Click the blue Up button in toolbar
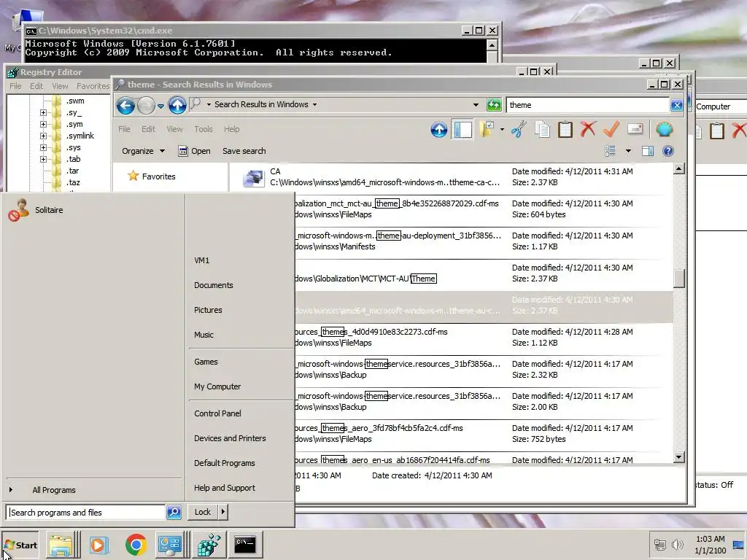Image resolution: width=747 pixels, height=560 pixels. [x=438, y=130]
